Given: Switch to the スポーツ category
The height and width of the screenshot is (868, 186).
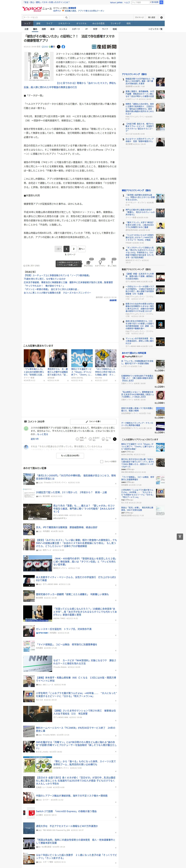Looking at the screenshot, I should pos(76,29).
